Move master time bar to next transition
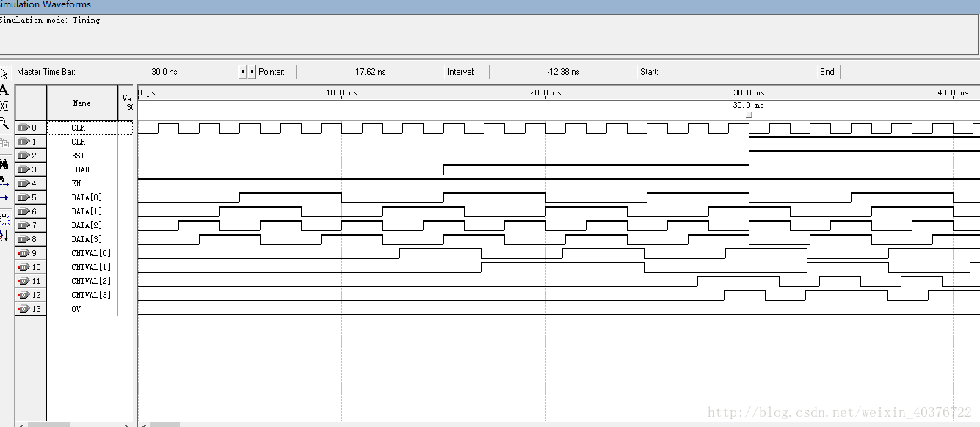The height and width of the screenshot is (427, 980). [252, 72]
